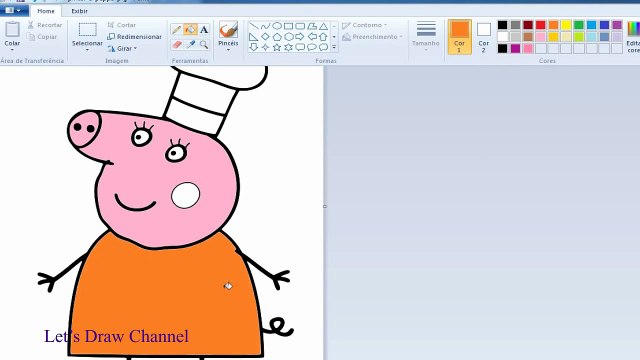Select the Text tool (letter A)

(204, 29)
